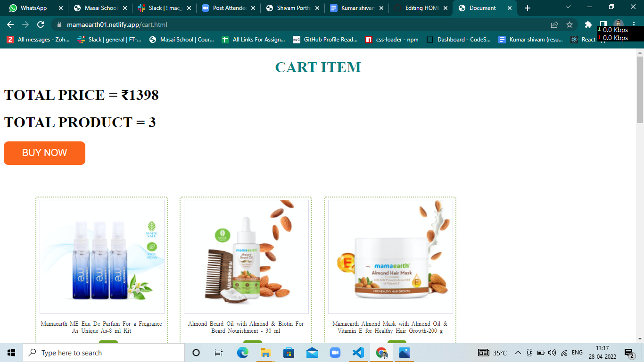The width and height of the screenshot is (644, 362).
Task: Bookmark this page with the star icon
Action: coord(570,25)
